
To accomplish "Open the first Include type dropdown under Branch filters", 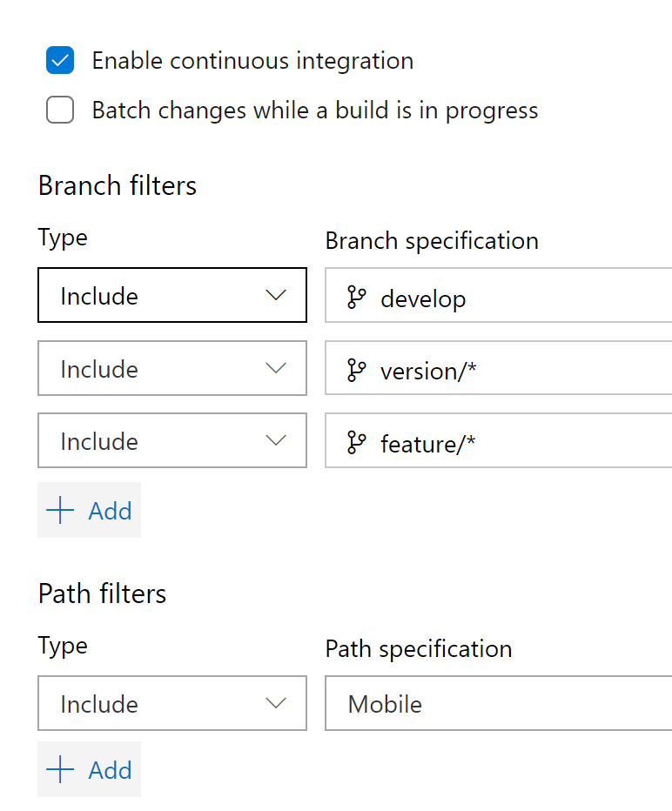I will click(171, 296).
